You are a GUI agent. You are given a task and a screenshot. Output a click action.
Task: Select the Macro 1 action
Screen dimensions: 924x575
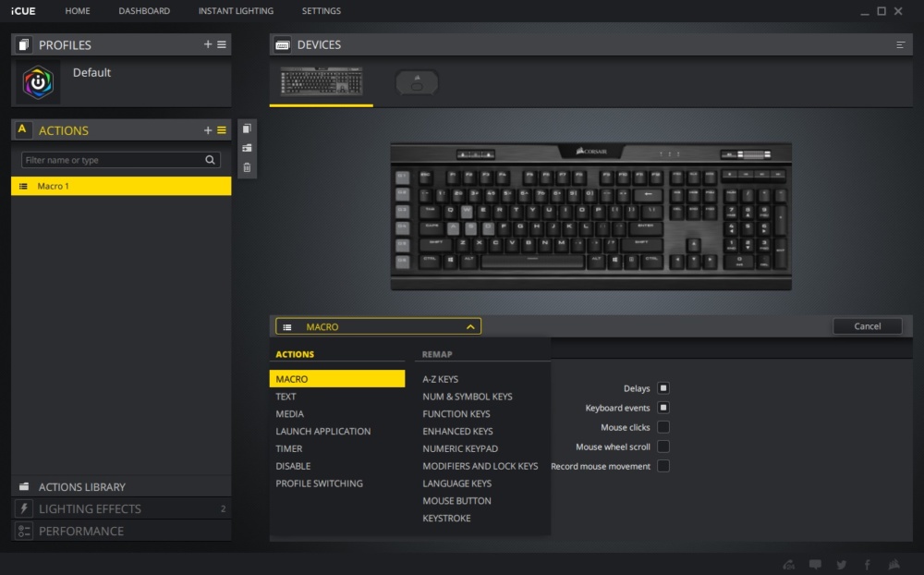tap(121, 187)
